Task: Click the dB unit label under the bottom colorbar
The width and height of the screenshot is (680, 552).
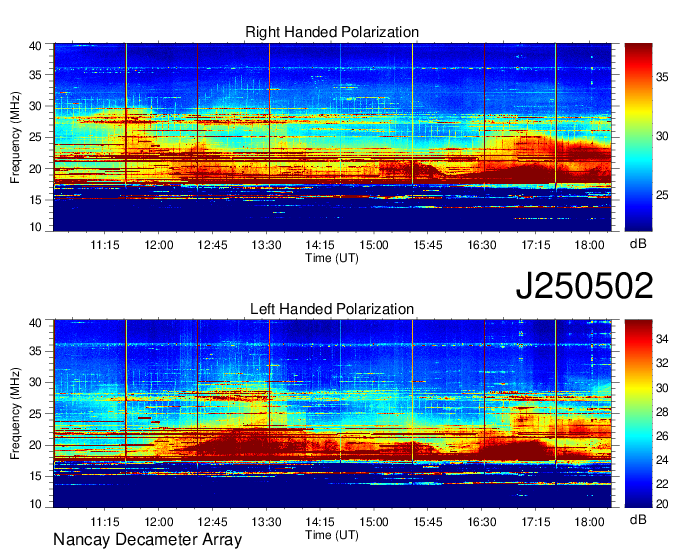Action: click(638, 519)
